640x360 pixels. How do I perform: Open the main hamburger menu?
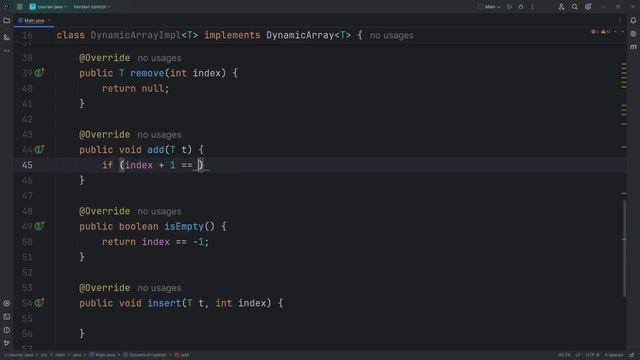pyautogui.click(x=19, y=7)
